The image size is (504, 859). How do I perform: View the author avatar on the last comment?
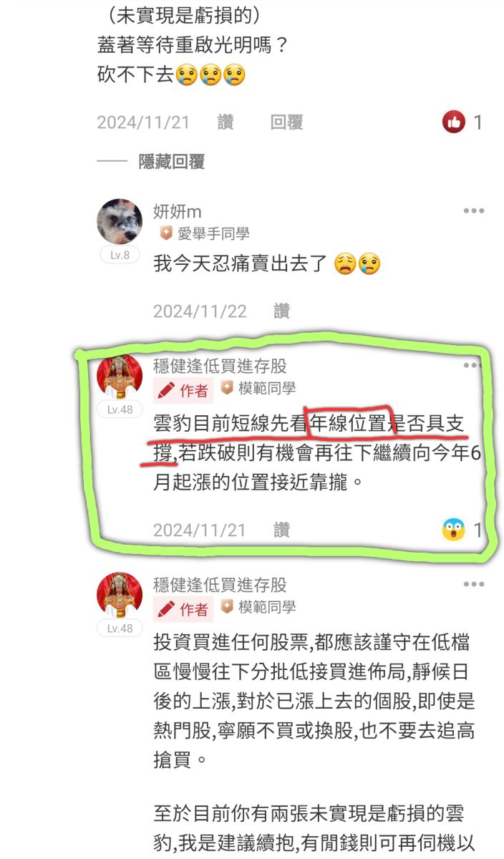pyautogui.click(x=120, y=595)
